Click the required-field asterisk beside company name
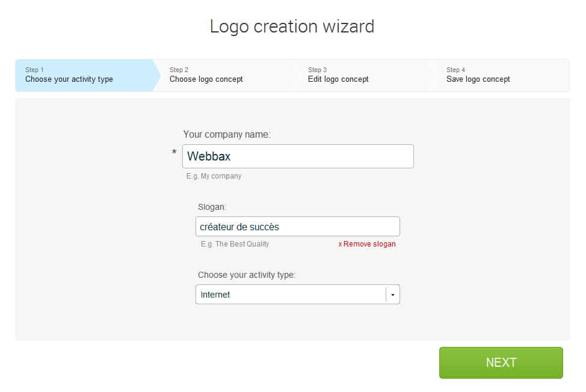Viewport: 586px width, 392px height. click(174, 153)
